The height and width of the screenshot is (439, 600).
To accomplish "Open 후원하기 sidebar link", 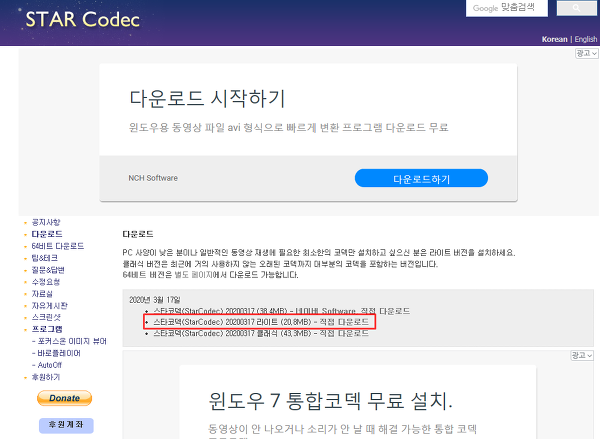I will click(46, 377).
